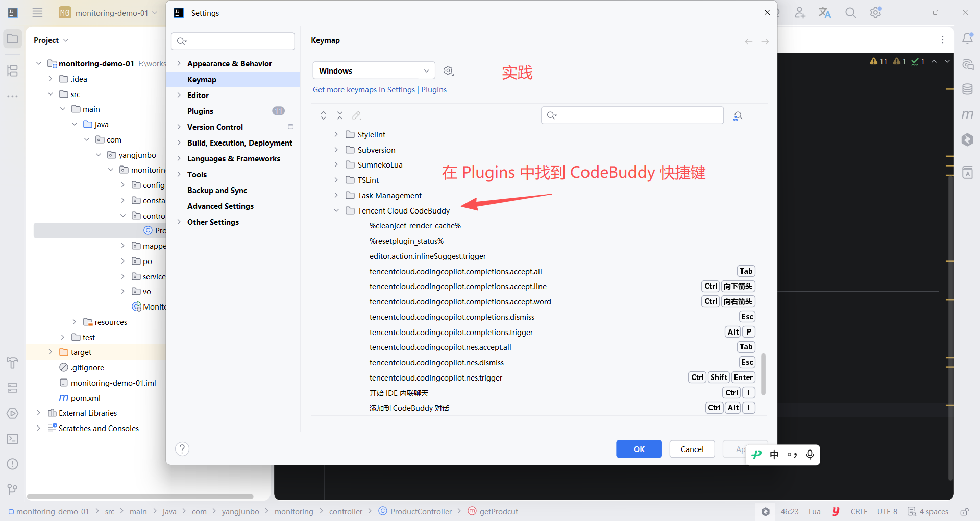The width and height of the screenshot is (980, 521).
Task: Find actions by shortcut icon
Action: (x=738, y=116)
